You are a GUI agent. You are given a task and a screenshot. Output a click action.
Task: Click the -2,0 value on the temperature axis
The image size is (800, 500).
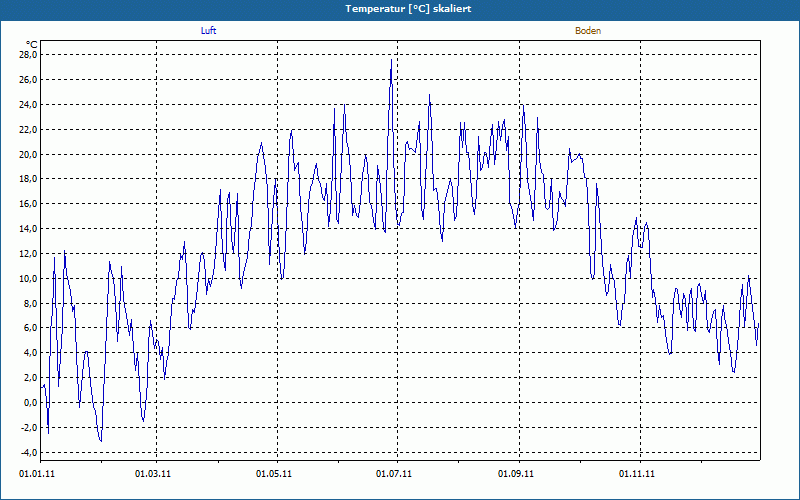pos(30,428)
